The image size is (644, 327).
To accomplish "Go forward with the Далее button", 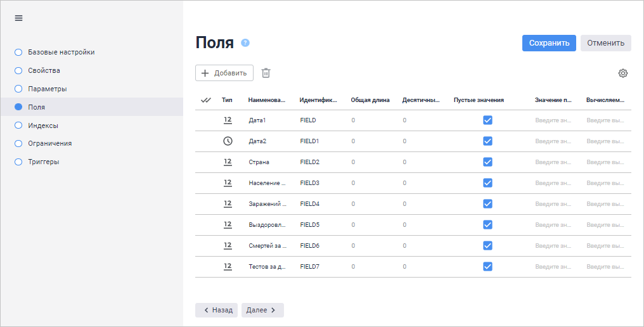I will click(x=262, y=310).
